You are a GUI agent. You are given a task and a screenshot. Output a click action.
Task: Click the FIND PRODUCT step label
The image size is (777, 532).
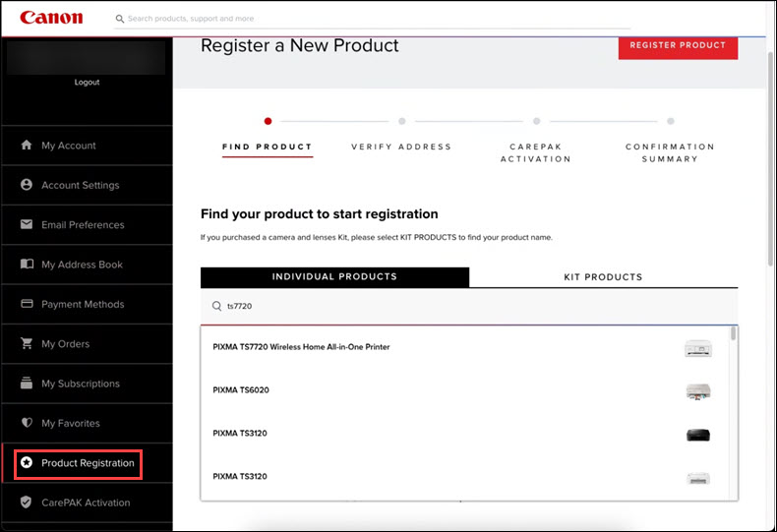pyautogui.click(x=268, y=147)
